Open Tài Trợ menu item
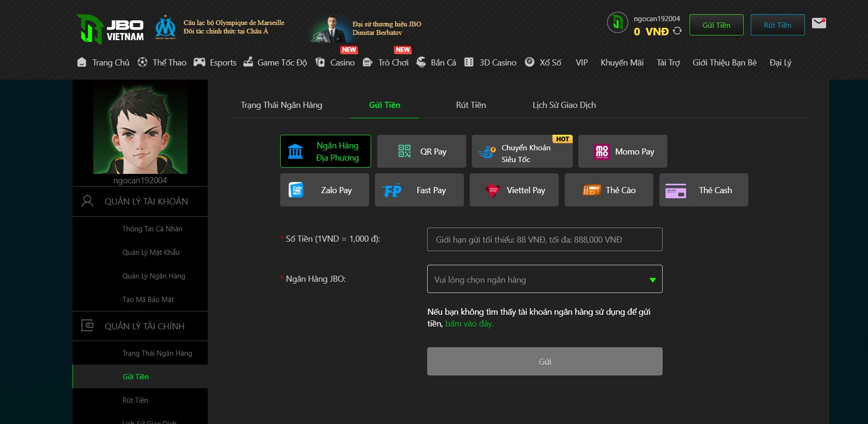The width and height of the screenshot is (868, 424). (x=668, y=63)
